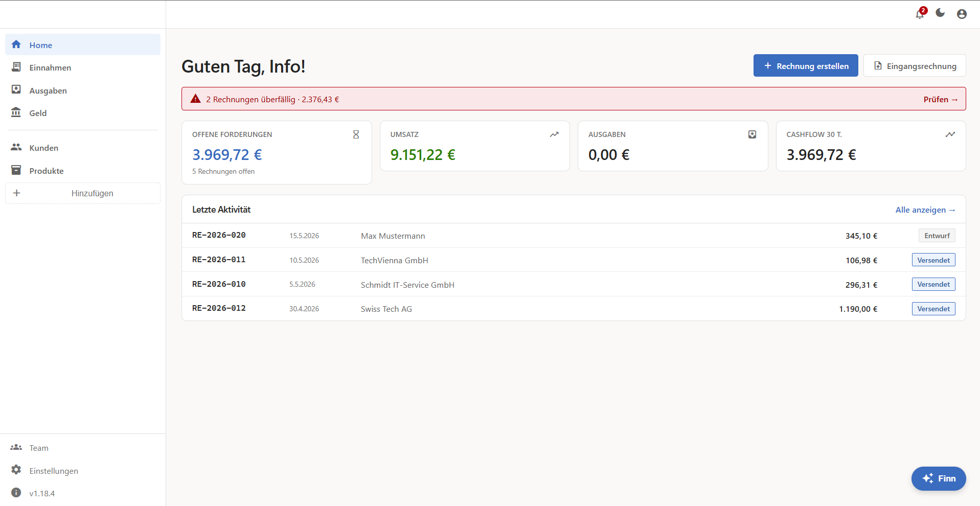The image size is (980, 506).
Task: Click the Ausgaben inbox icon
Action: (x=16, y=89)
